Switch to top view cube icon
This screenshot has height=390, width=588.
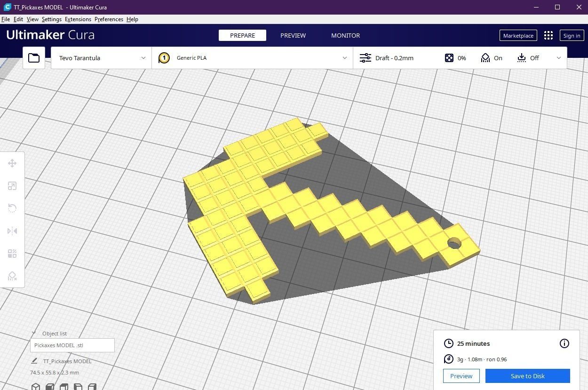pos(64,387)
